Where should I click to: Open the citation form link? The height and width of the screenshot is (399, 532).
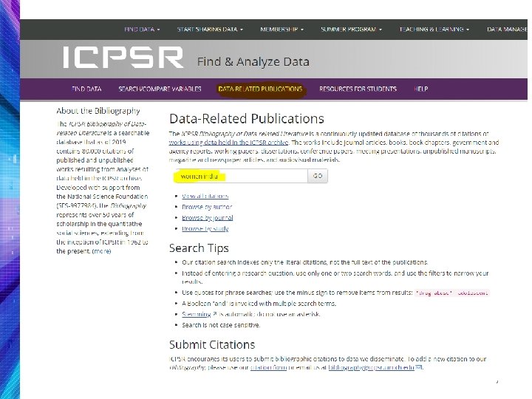click(268, 367)
